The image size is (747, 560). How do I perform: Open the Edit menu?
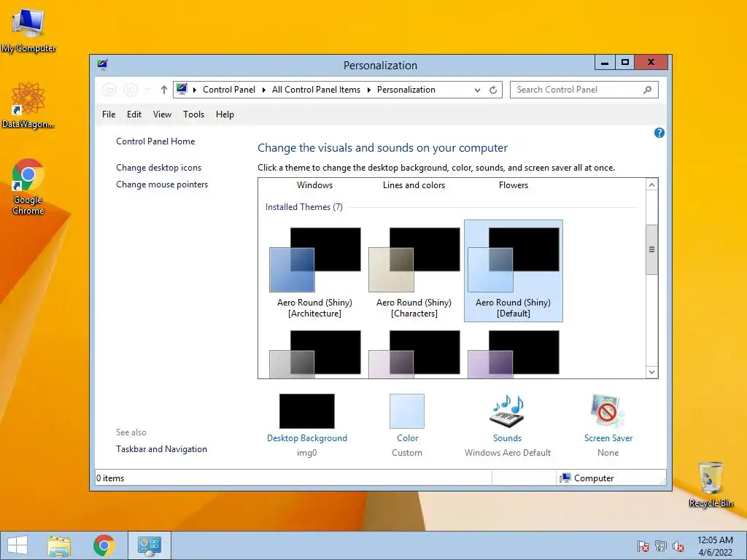click(x=134, y=114)
